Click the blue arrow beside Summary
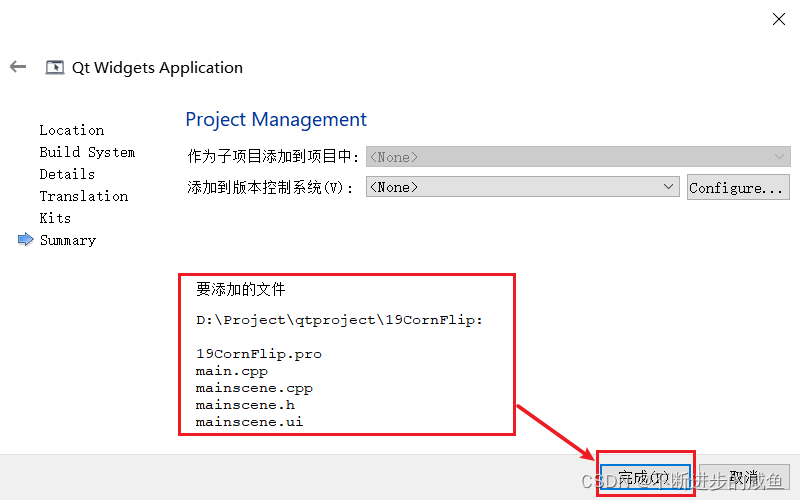800x500 pixels. [x=26, y=239]
